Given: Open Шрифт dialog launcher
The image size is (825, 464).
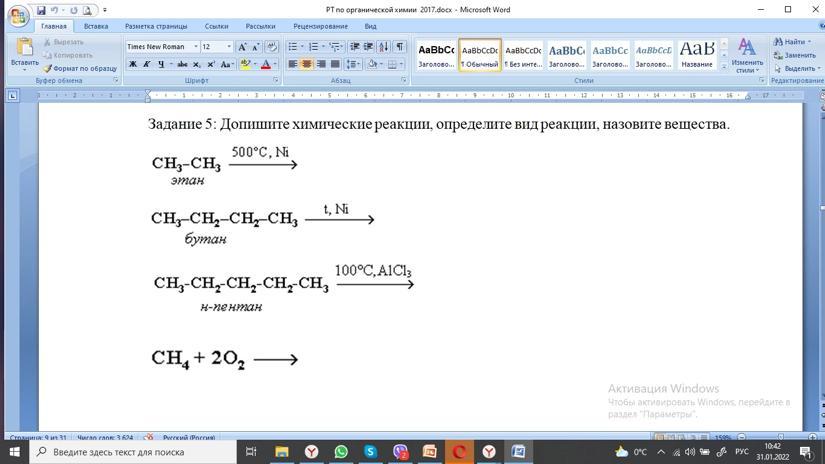Looking at the screenshot, I should click(x=276, y=80).
